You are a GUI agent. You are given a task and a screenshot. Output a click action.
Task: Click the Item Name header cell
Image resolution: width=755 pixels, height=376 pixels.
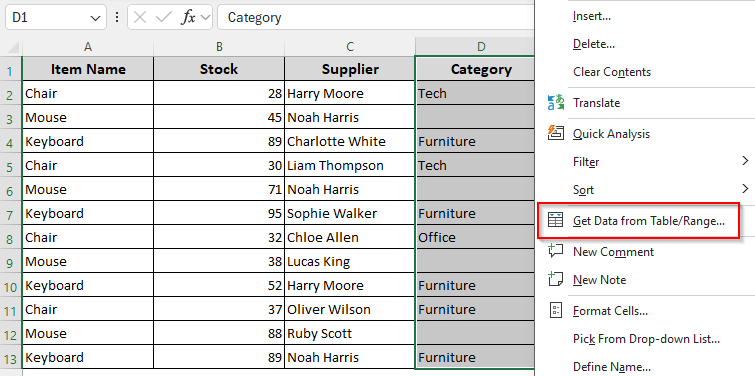(88, 69)
